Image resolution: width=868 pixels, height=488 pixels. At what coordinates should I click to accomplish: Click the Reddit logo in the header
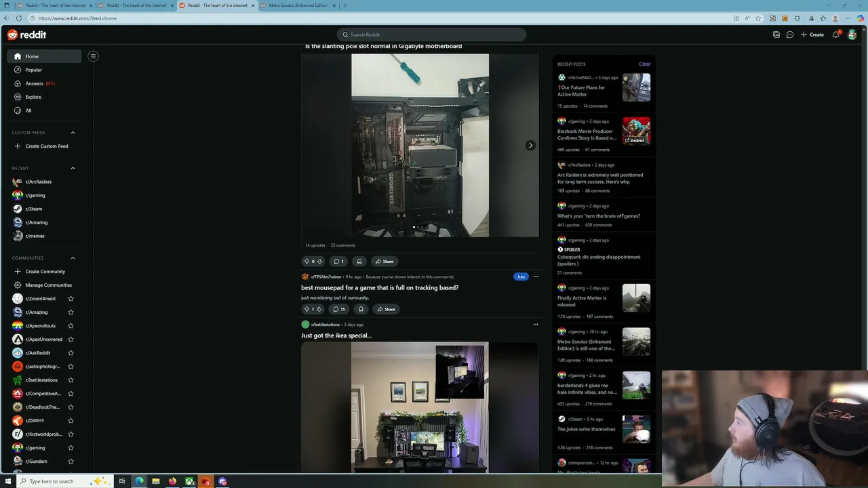tap(27, 35)
